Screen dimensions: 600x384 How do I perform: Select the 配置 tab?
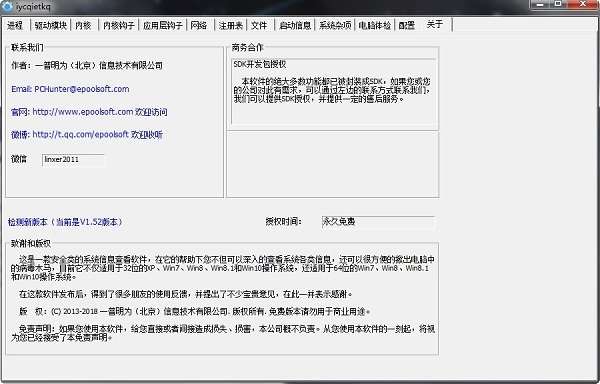(x=407, y=25)
